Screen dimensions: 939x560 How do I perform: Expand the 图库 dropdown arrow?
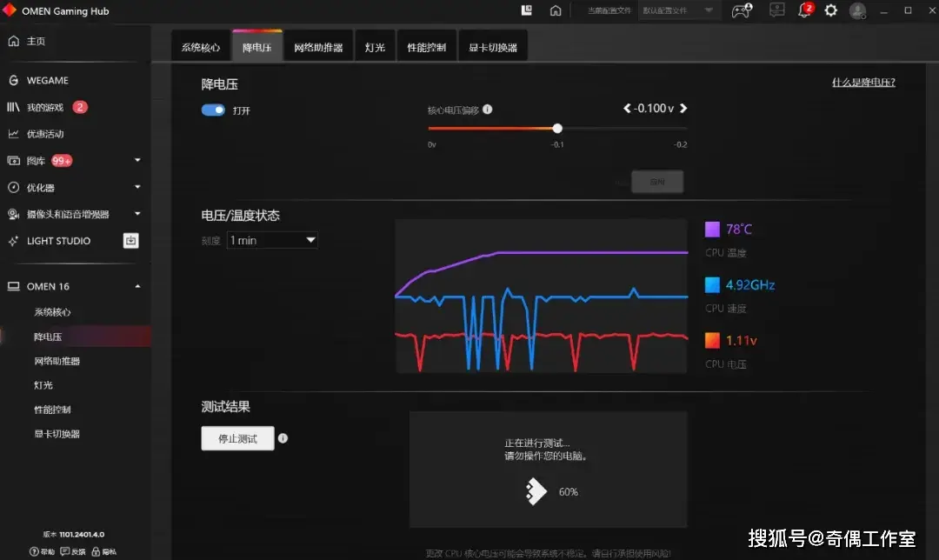[x=137, y=160]
